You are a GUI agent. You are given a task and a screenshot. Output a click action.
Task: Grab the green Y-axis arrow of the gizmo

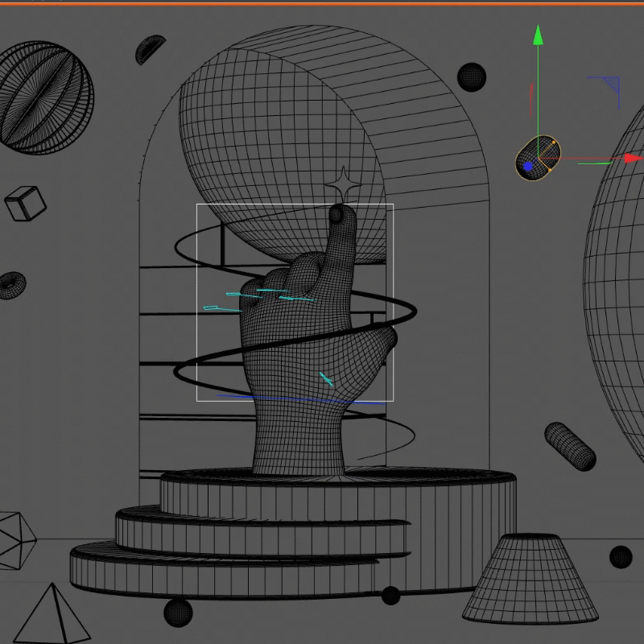pyautogui.click(x=538, y=35)
